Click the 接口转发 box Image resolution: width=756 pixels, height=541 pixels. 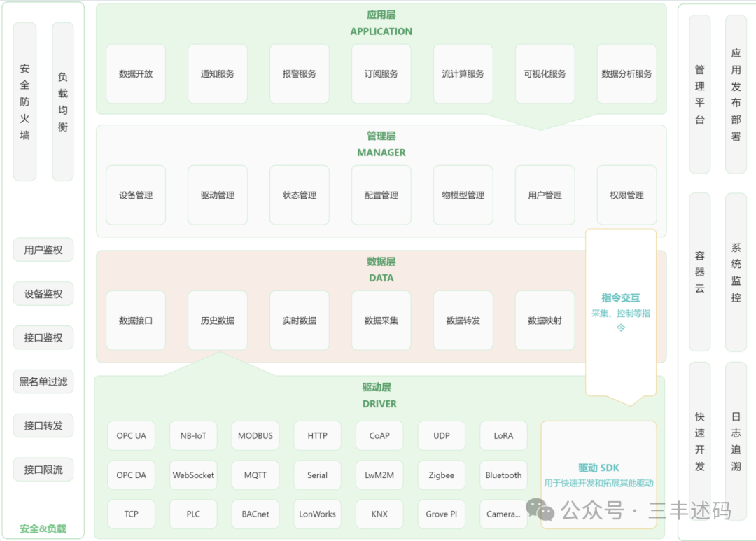click(x=43, y=426)
